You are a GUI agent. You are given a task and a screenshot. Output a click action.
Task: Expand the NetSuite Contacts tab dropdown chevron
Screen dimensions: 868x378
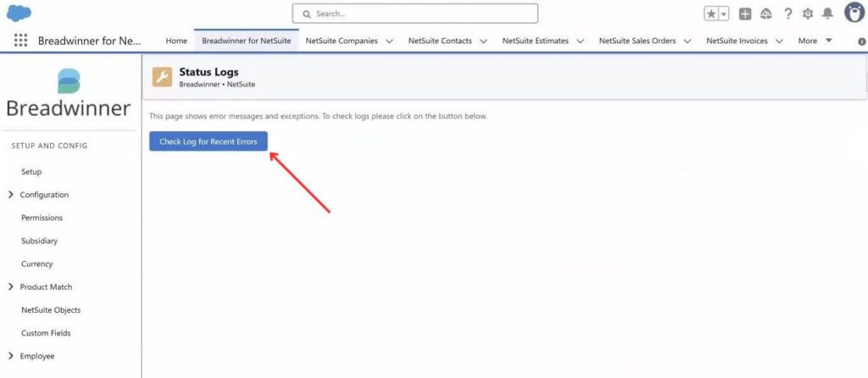coord(483,41)
